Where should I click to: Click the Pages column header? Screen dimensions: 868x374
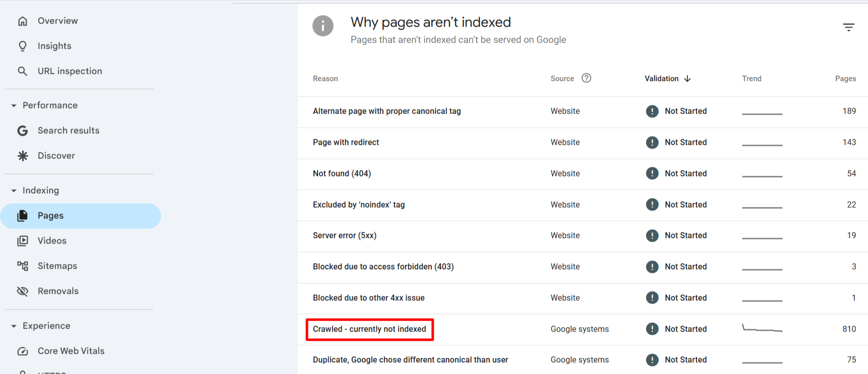click(845, 79)
